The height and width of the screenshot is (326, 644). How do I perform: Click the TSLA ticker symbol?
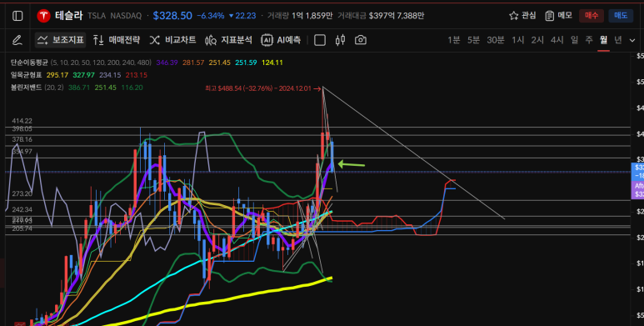click(x=97, y=16)
